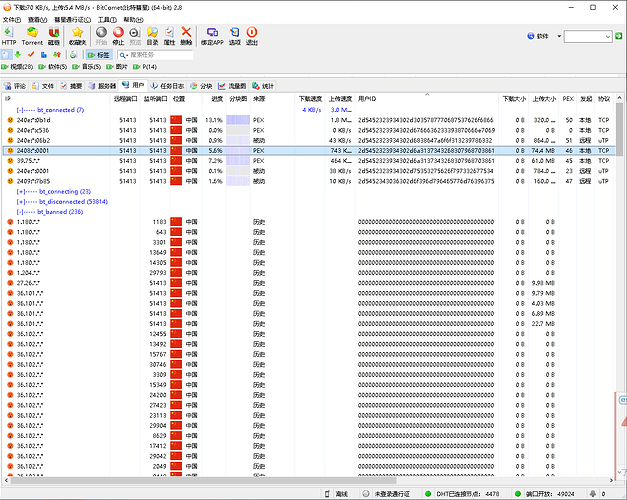Open the favorites star (收藏夹) icon
Image resolution: width=627 pixels, height=500 pixels.
[77, 32]
